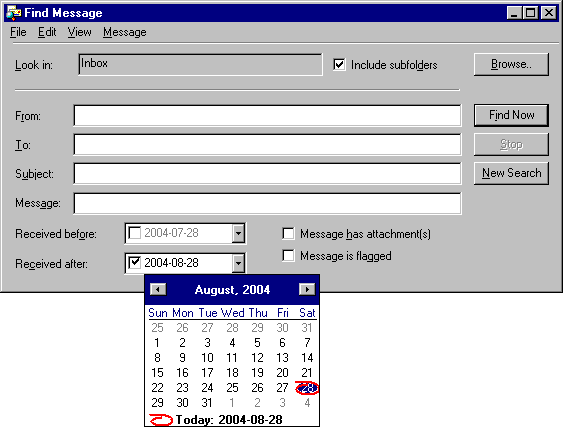Enable Message has attachment(s) checkbox
563x427 pixels.
288,233
